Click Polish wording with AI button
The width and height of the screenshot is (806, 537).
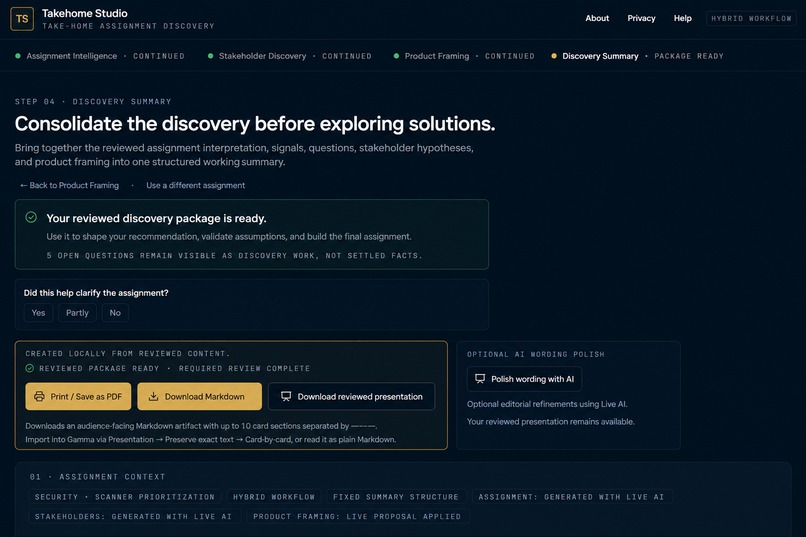(x=524, y=379)
